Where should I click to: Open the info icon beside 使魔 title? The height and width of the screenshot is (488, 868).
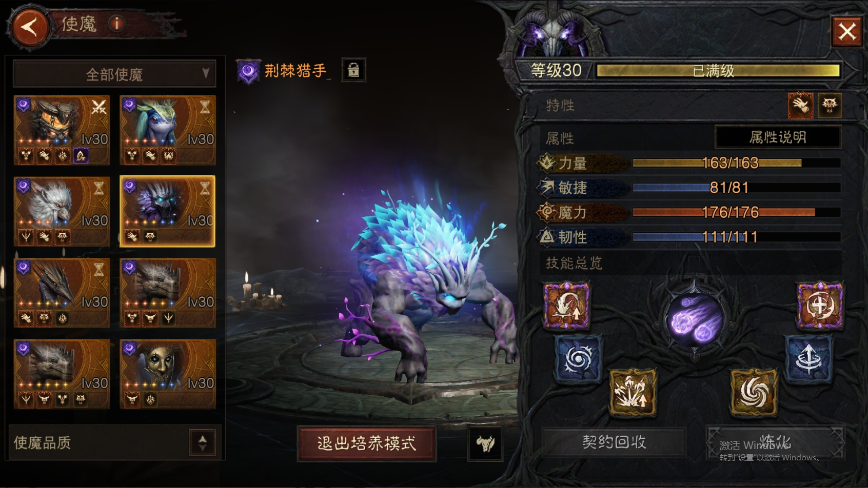pos(117,24)
